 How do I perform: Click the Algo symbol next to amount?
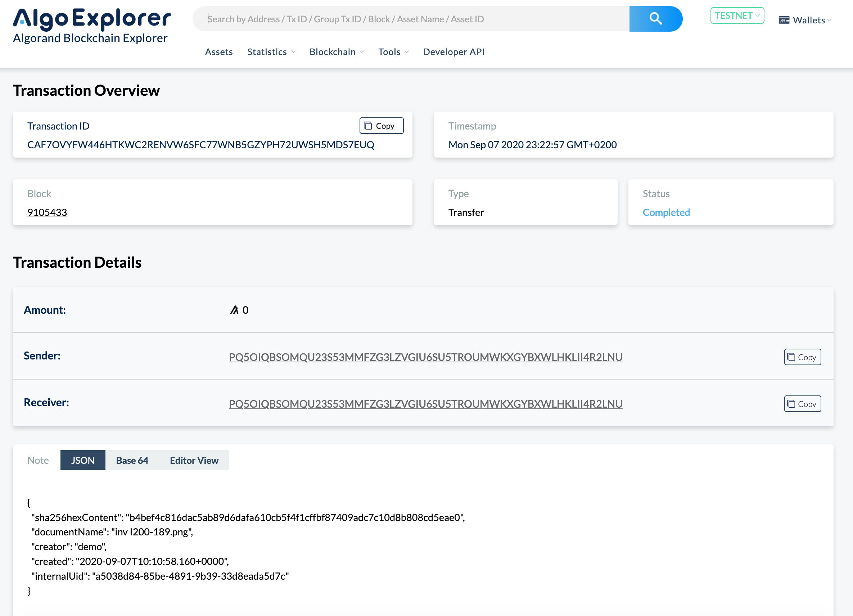(234, 310)
